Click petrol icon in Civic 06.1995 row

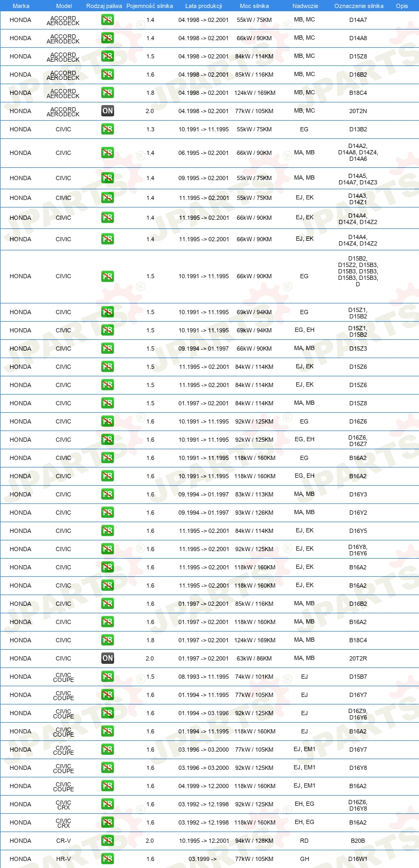[108, 153]
